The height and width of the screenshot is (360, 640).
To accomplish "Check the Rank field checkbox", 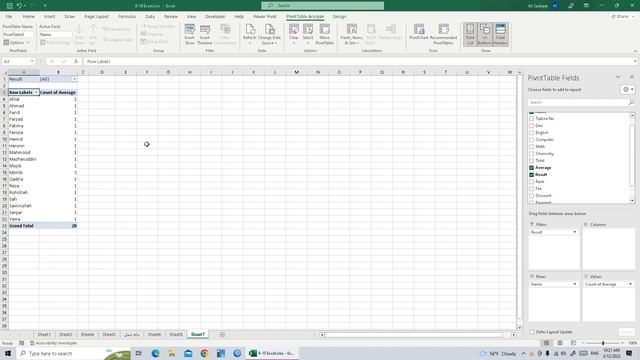I will pos(531,182).
